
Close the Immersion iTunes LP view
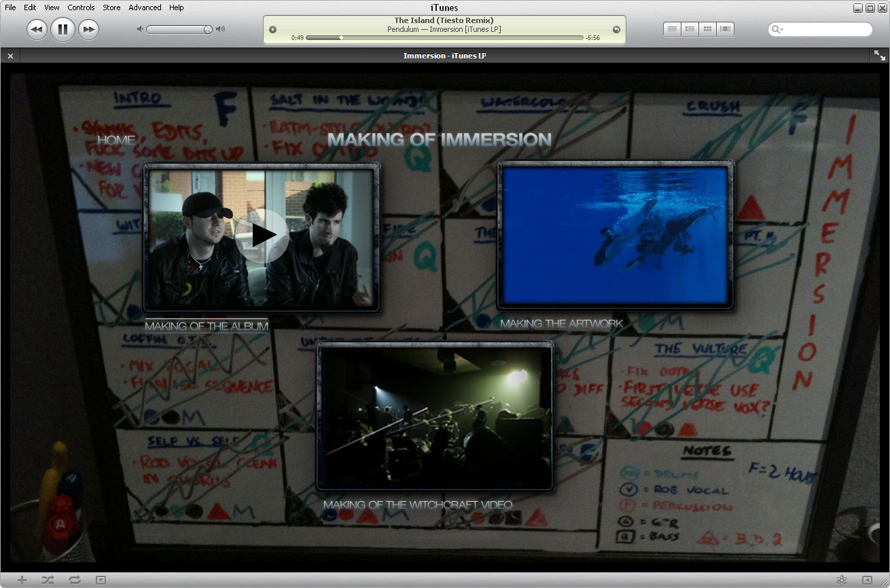click(x=10, y=56)
